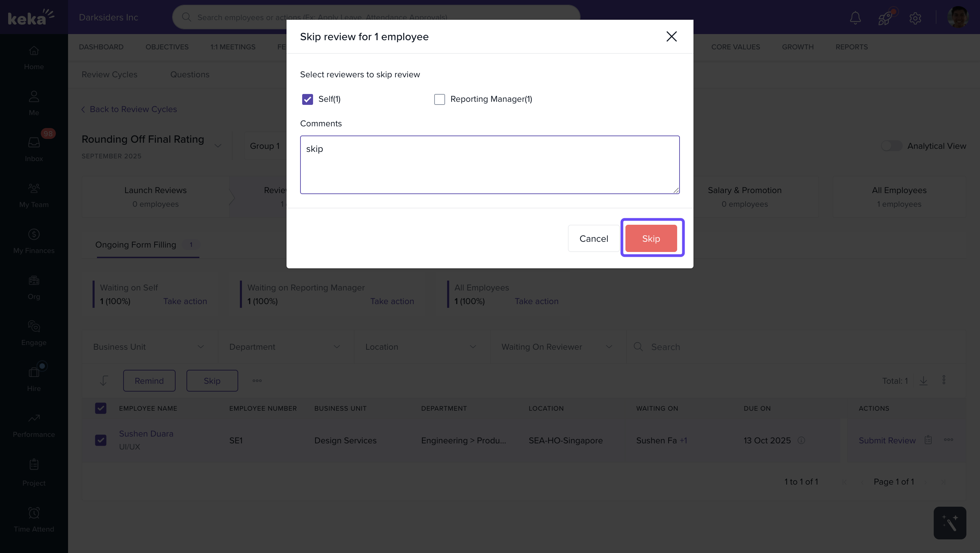Open the Questions tab
The height and width of the screenshot is (553, 980).
click(x=190, y=75)
